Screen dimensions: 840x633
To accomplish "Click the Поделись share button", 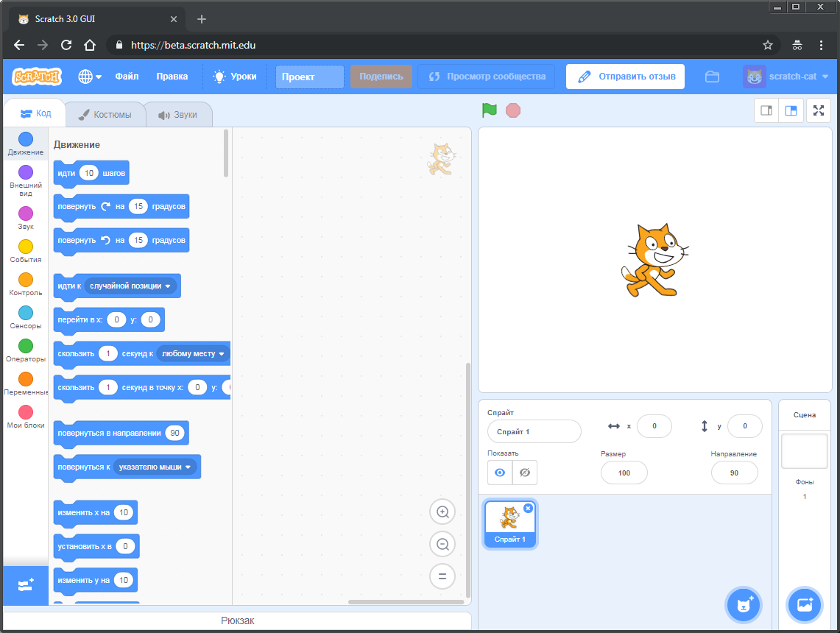I will click(x=381, y=77).
